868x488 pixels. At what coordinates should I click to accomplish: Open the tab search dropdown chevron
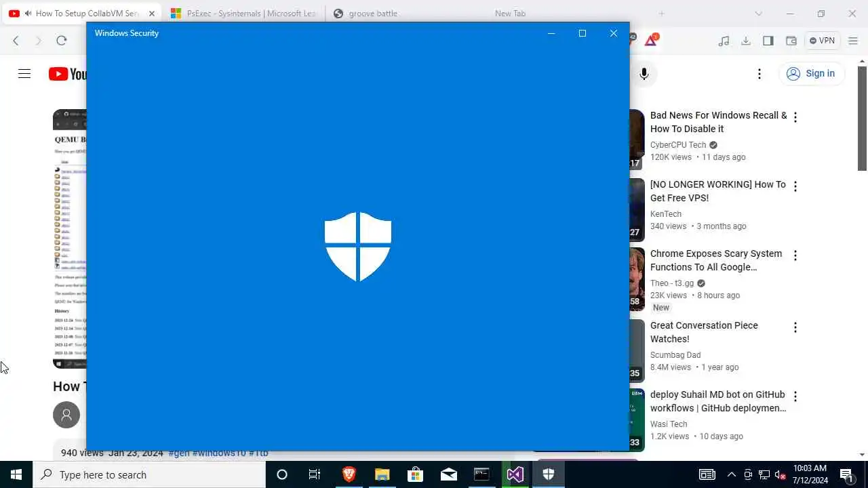tap(758, 14)
